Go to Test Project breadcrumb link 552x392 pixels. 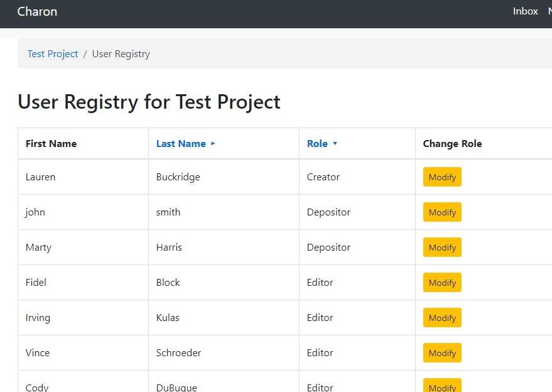point(53,54)
